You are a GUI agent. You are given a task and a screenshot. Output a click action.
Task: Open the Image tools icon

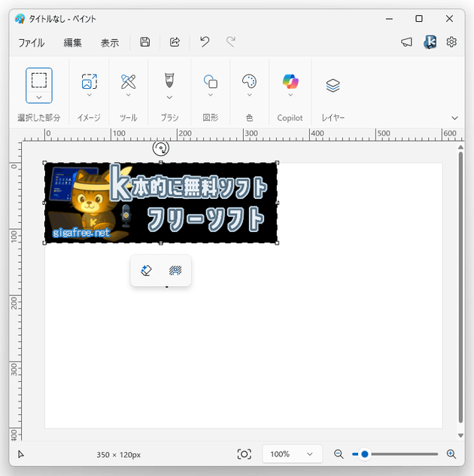point(90,81)
